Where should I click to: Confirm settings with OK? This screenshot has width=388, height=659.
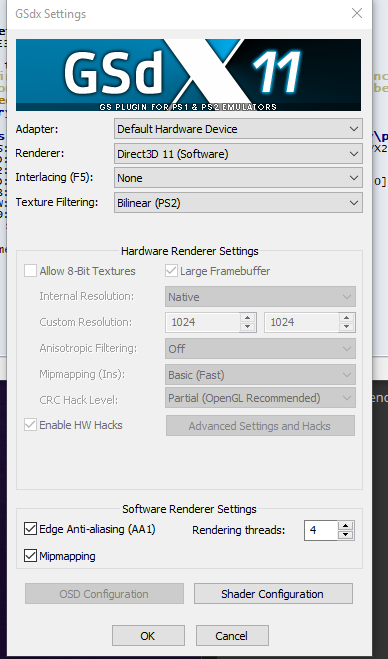pyautogui.click(x=148, y=635)
